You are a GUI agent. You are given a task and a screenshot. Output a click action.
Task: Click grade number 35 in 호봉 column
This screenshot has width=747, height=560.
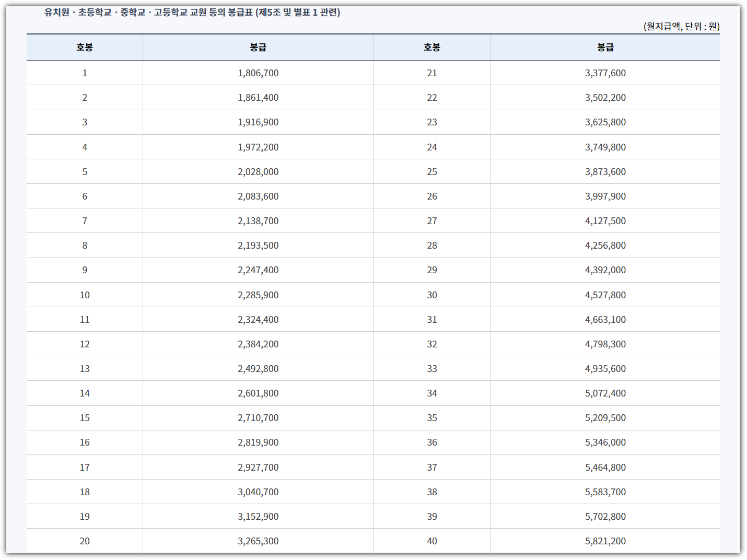point(432,418)
